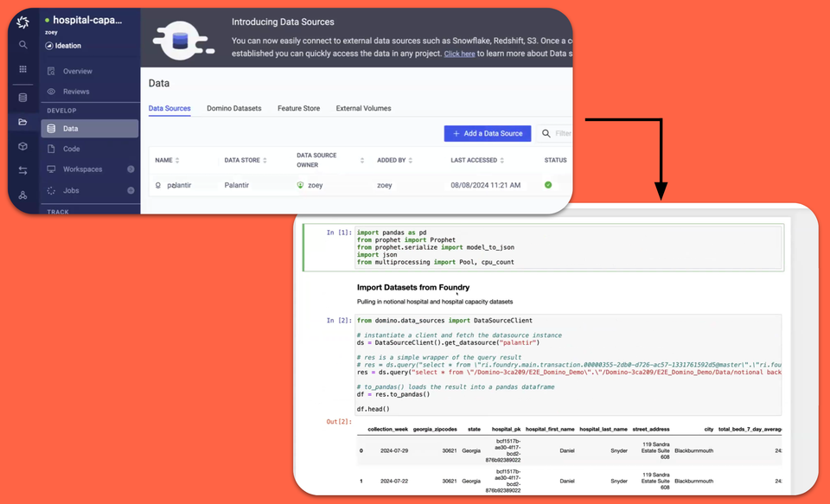Click the transfer arrows icon in left rail
The height and width of the screenshot is (504, 830).
click(22, 170)
